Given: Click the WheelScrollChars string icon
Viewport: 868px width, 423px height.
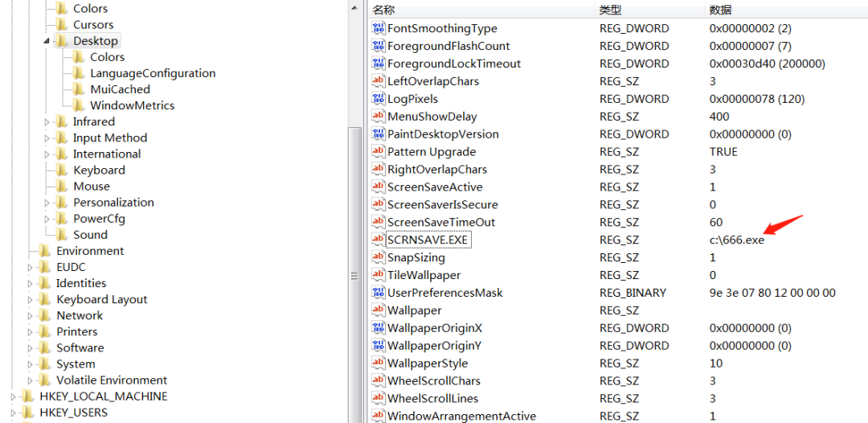Looking at the screenshot, I should [379, 381].
